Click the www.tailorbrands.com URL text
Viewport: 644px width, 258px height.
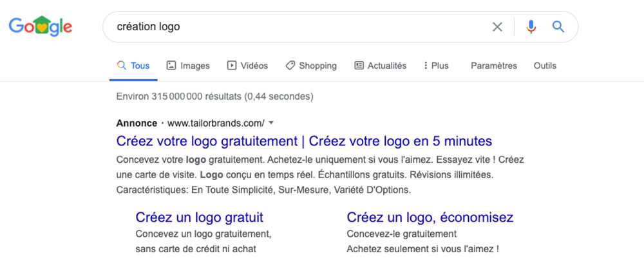pos(216,123)
